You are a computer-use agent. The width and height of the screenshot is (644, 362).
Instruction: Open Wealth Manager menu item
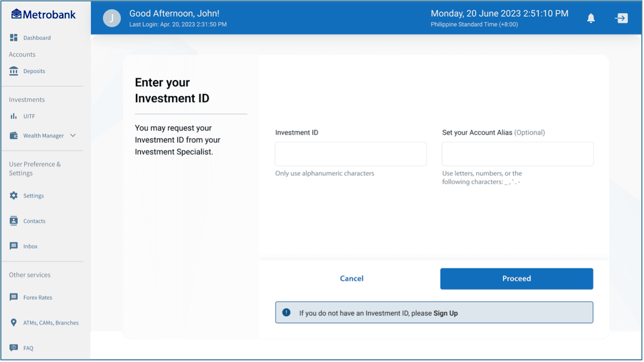[x=43, y=136]
